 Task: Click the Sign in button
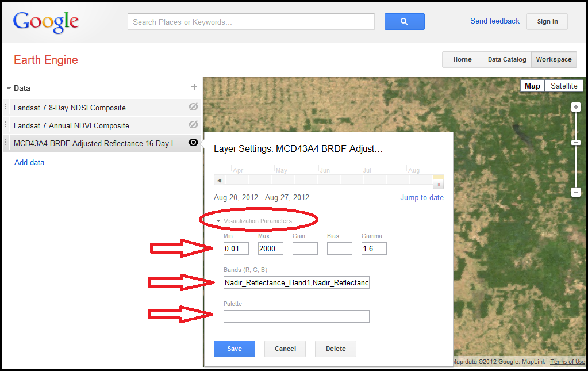[x=547, y=21]
